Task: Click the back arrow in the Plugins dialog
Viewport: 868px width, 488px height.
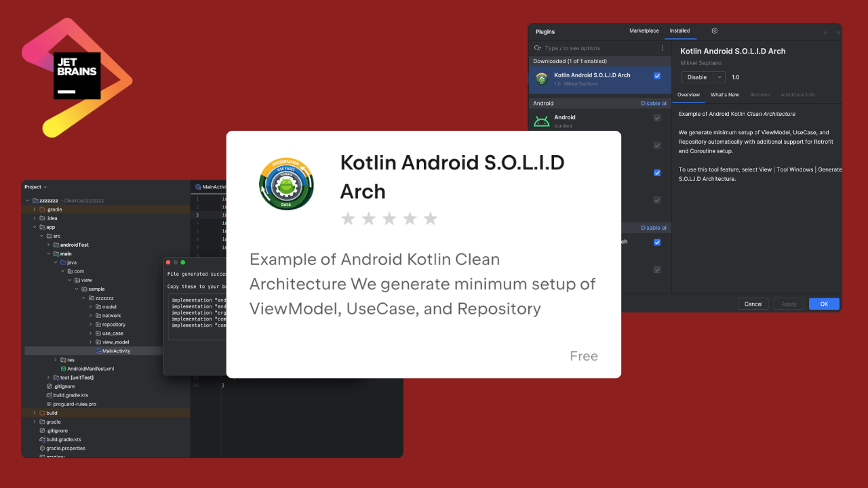Action: (x=826, y=33)
